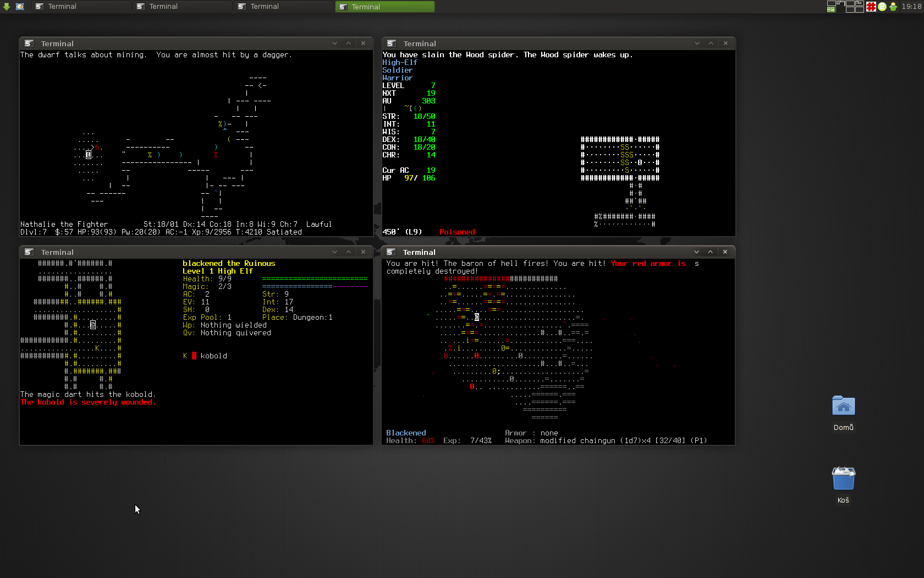Maximize the Wood spider terminal window

pyautogui.click(x=711, y=43)
